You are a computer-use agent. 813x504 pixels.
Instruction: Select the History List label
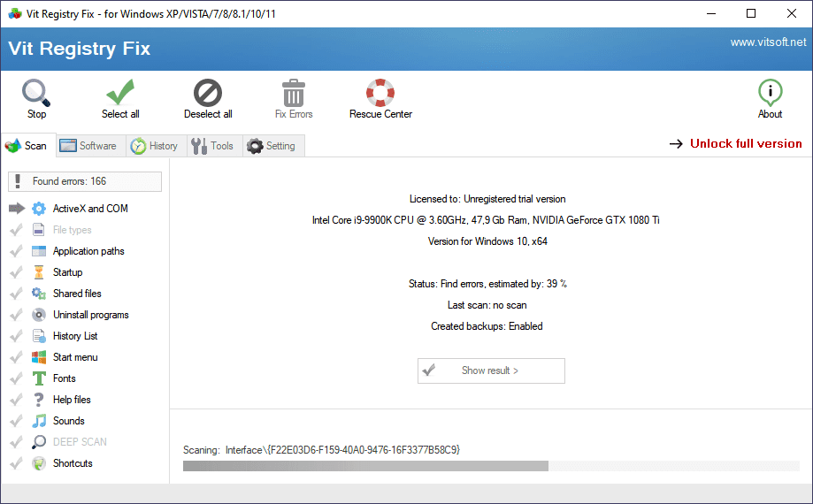coord(75,336)
